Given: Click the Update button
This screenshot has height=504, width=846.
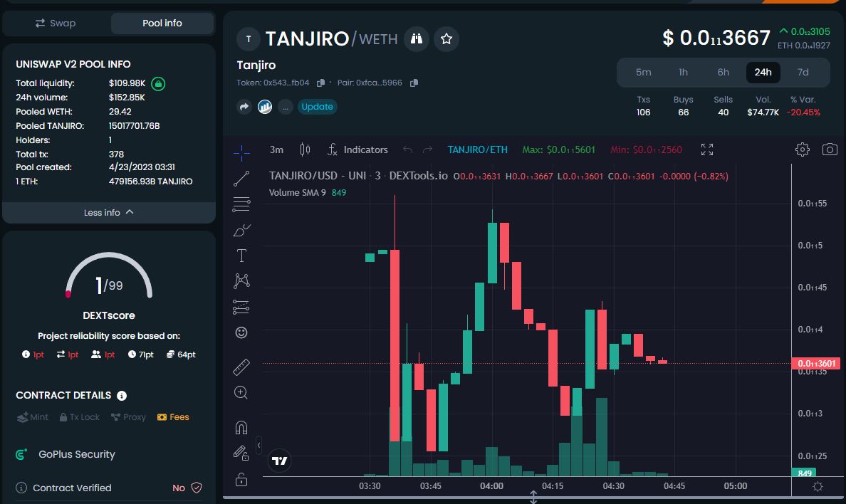Looking at the screenshot, I should (317, 107).
